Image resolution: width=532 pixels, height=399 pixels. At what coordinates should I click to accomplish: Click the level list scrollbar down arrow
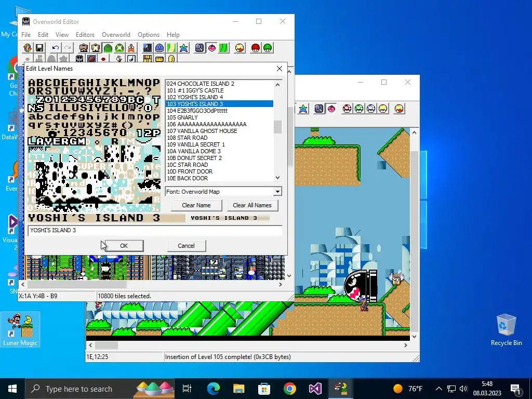click(277, 178)
